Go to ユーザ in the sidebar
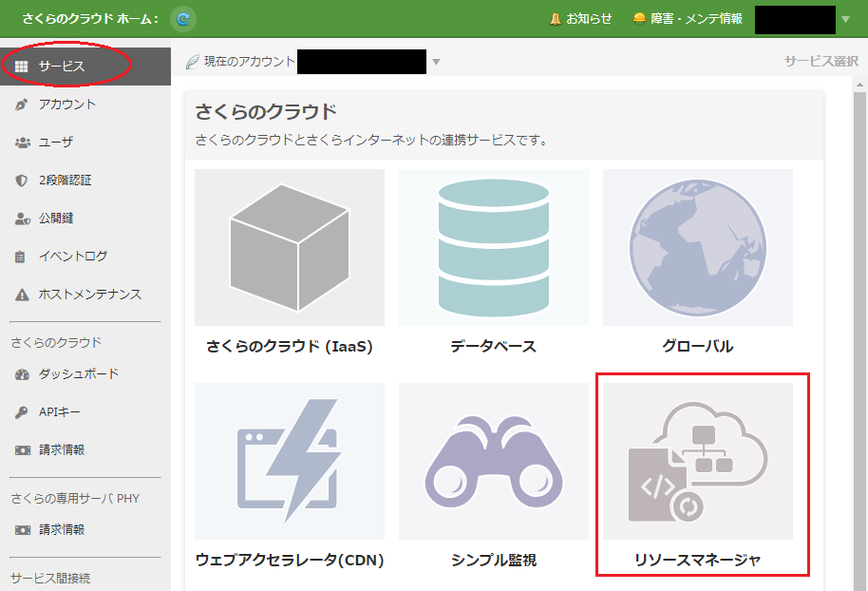The image size is (868, 591). 55,143
